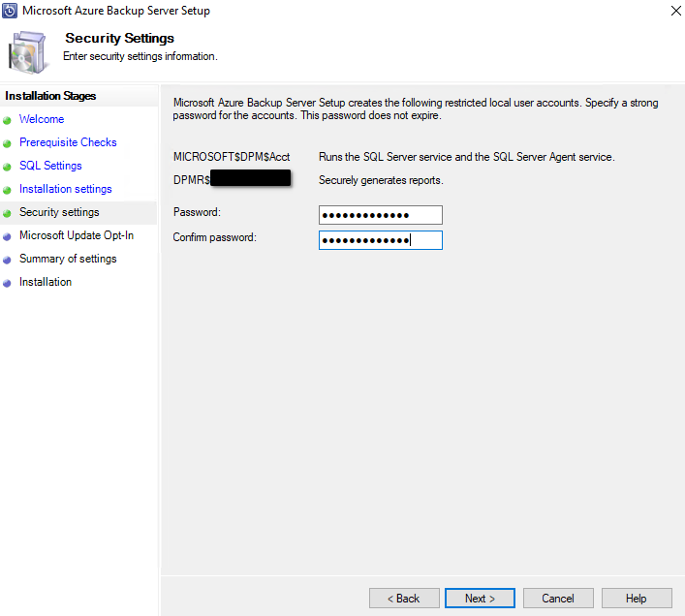
Task: Click 'Runs the SQL Server service' description
Action: pos(467,157)
